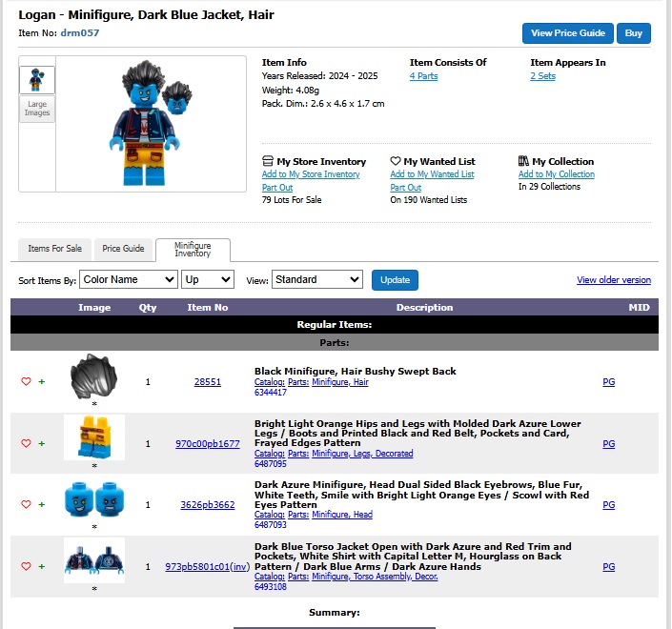Click wanted-list heart for part 3626pb3662
Screen dimensions: 672x629
(x=26, y=504)
